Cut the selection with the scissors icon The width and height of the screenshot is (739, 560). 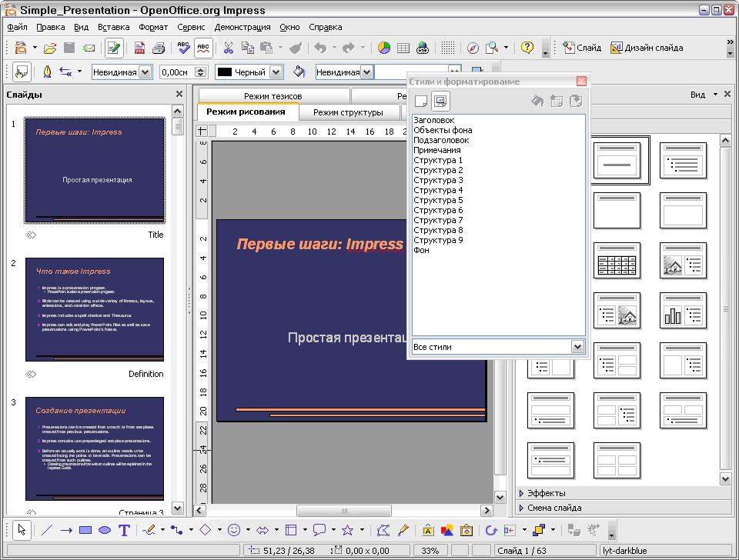pos(228,48)
